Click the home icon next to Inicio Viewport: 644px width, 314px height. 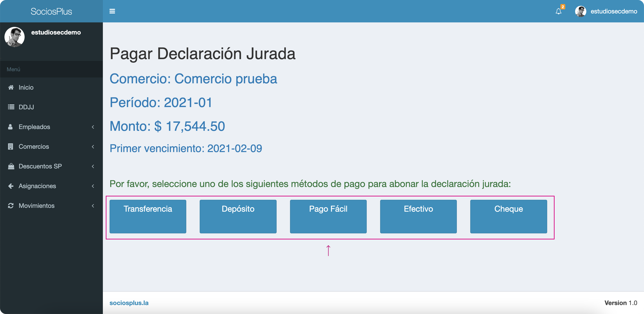11,87
